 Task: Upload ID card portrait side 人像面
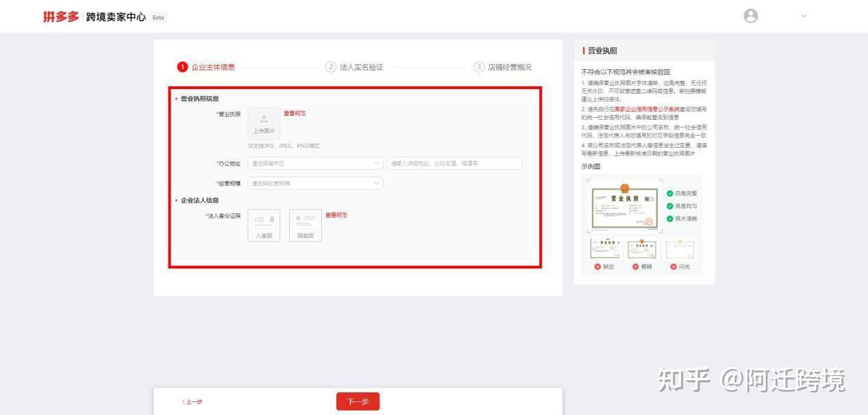(x=264, y=225)
